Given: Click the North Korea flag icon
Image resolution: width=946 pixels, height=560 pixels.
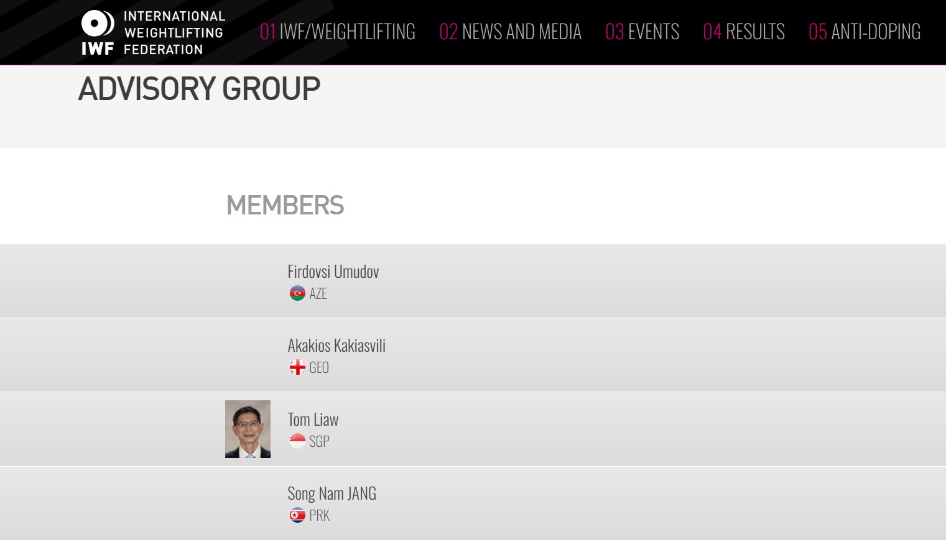Looking at the screenshot, I should pyautogui.click(x=297, y=515).
